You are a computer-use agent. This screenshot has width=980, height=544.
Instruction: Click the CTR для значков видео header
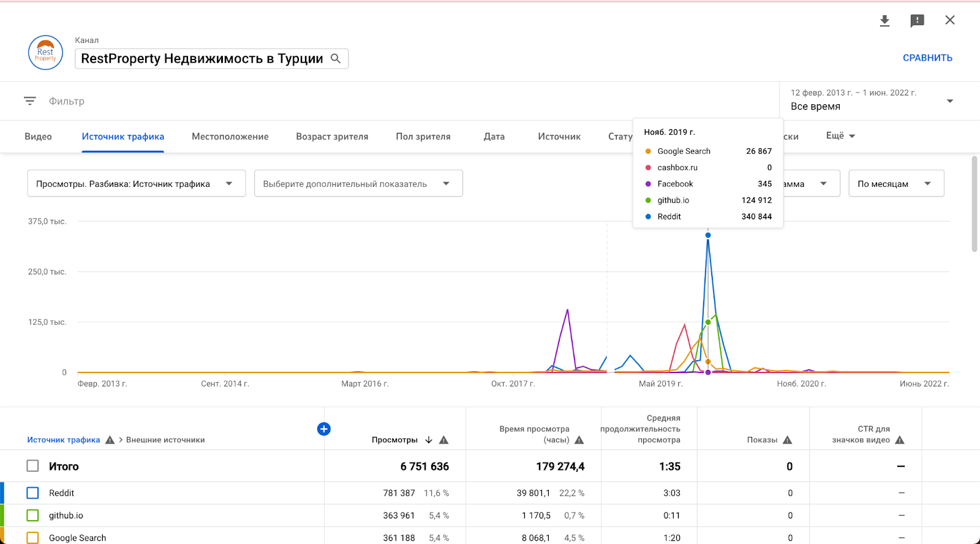click(x=861, y=434)
